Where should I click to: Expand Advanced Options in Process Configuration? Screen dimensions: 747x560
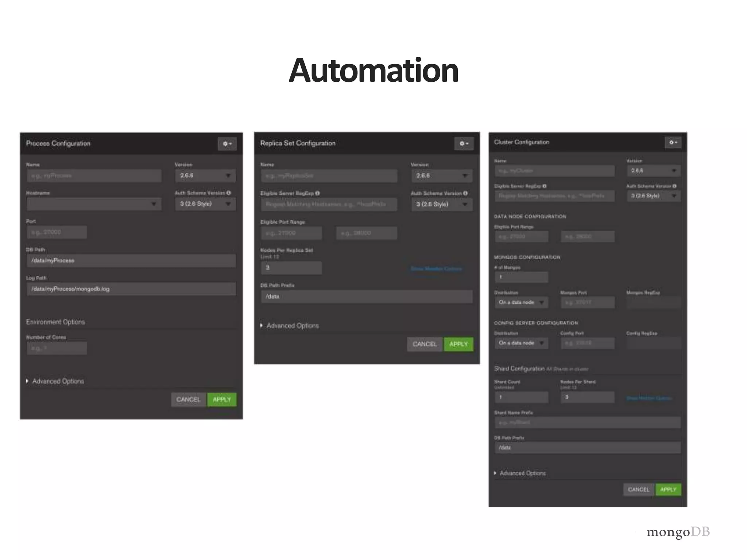click(55, 381)
